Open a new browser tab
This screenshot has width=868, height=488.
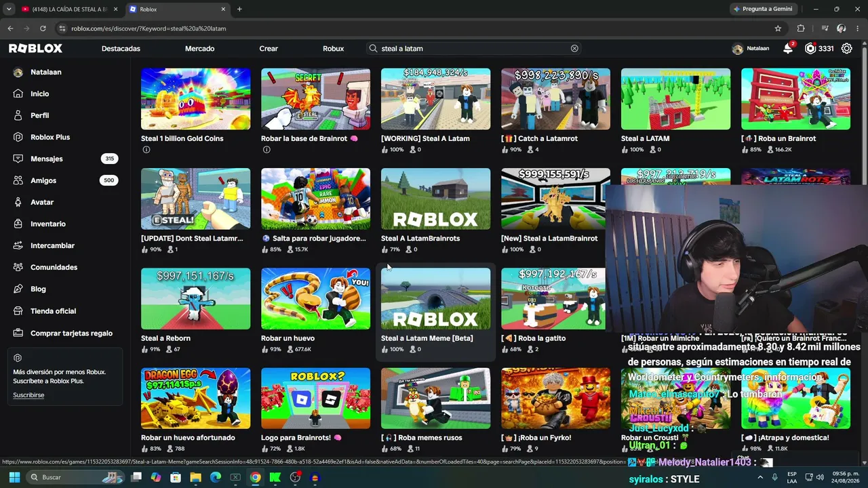[x=239, y=9]
